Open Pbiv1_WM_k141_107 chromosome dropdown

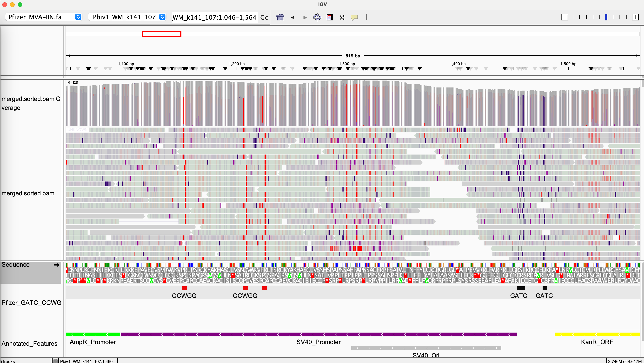[x=127, y=17]
